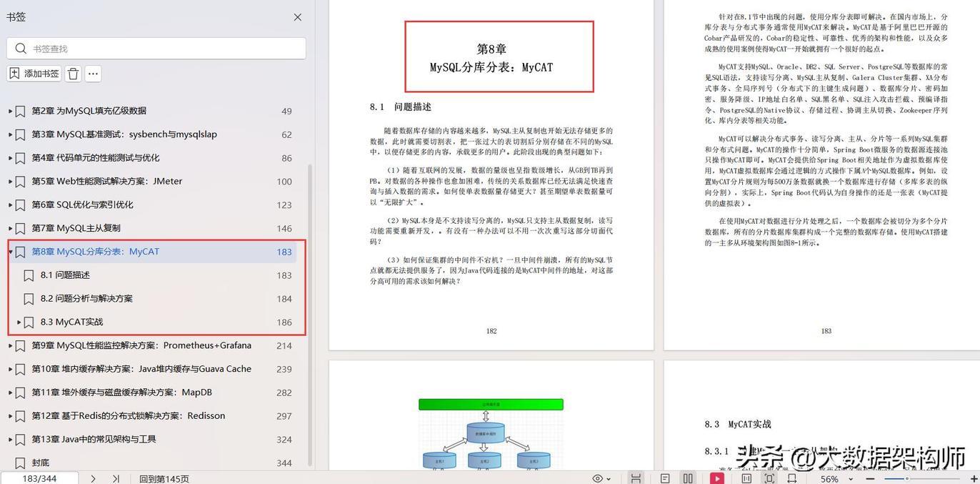Expand the 第4章 代码单元的性能测试与优化 bookmark

pyautogui.click(x=10, y=158)
